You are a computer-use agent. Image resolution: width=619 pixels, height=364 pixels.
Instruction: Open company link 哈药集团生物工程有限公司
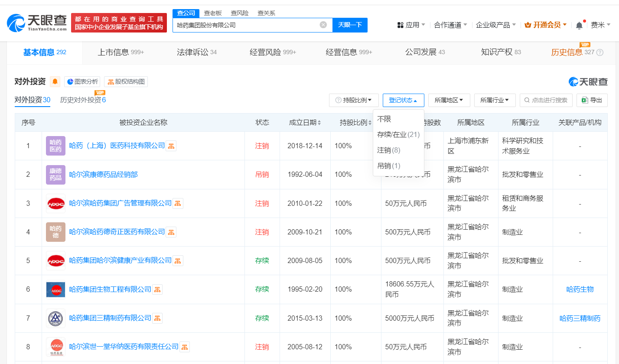(110, 289)
